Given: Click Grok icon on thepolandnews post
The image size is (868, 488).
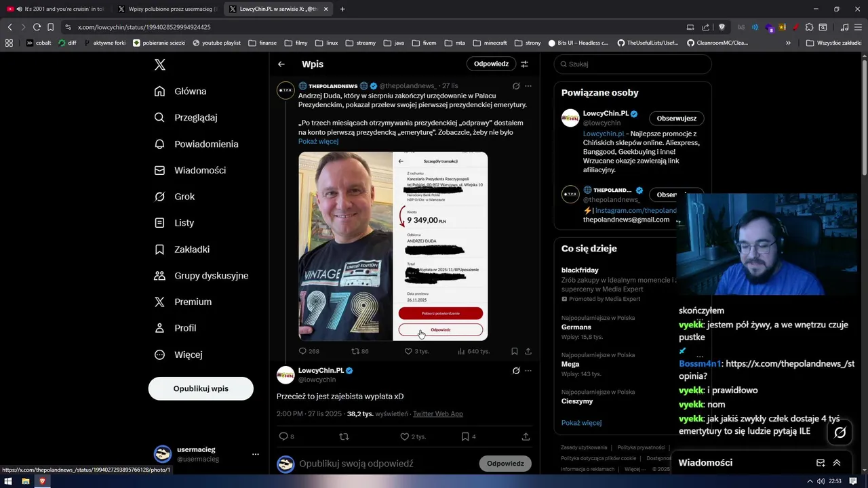Looking at the screenshot, I should [x=516, y=86].
